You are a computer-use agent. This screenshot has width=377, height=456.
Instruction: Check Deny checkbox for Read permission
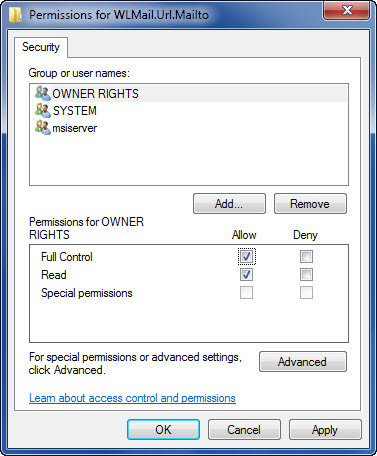[306, 275]
